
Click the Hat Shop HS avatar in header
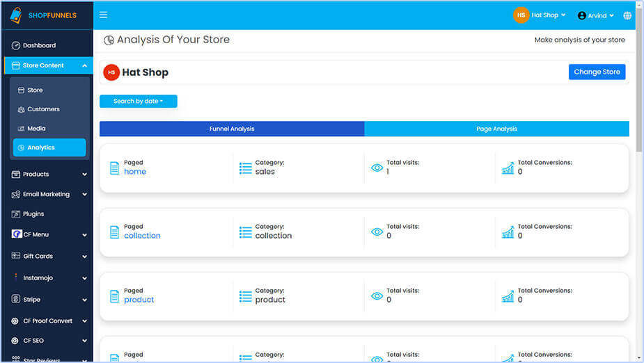pos(521,15)
